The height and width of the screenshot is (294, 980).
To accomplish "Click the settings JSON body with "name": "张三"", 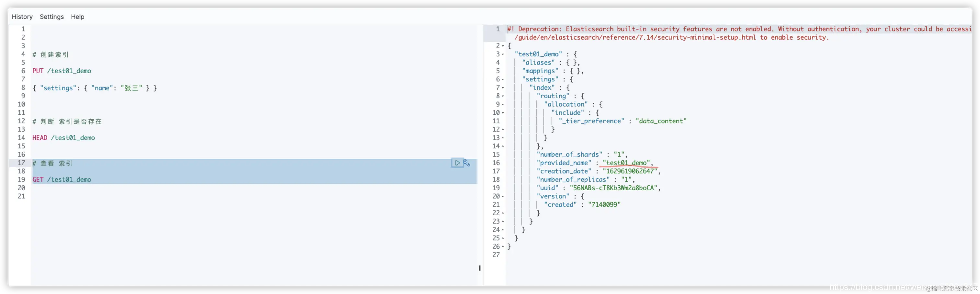I will click(95, 88).
